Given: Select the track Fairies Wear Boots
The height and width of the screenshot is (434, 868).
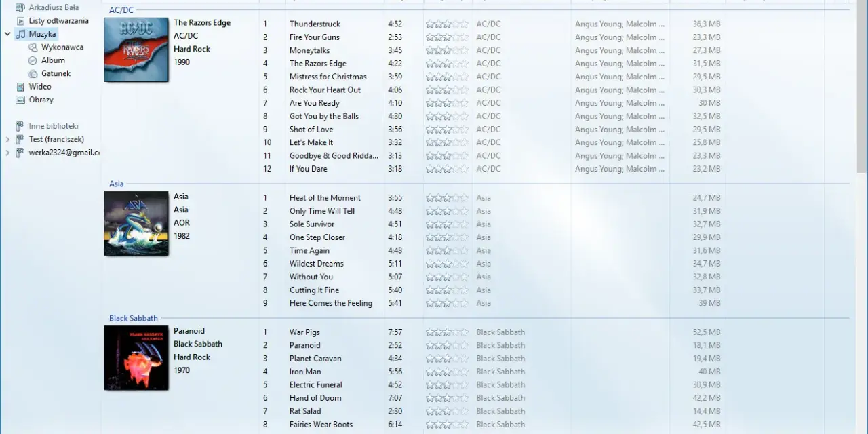Looking at the screenshot, I should click(321, 425).
